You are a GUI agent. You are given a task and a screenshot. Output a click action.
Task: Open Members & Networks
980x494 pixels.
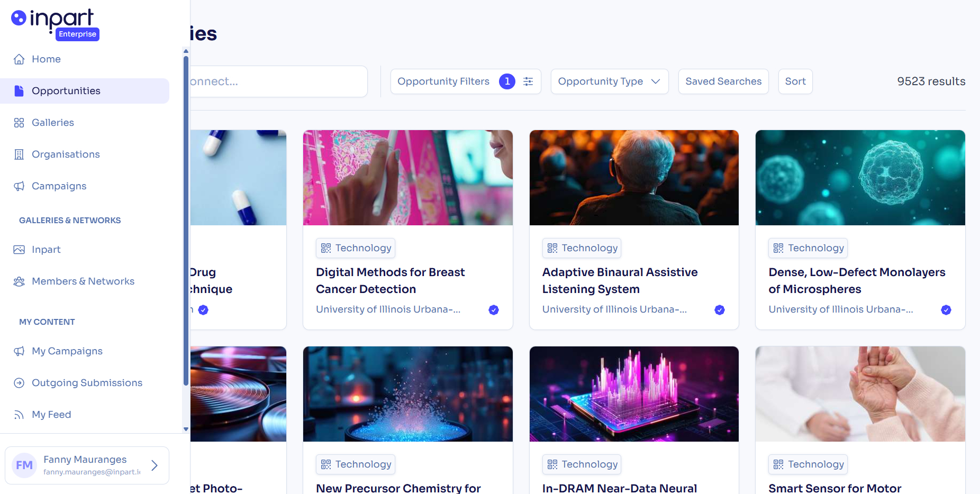pos(85,281)
